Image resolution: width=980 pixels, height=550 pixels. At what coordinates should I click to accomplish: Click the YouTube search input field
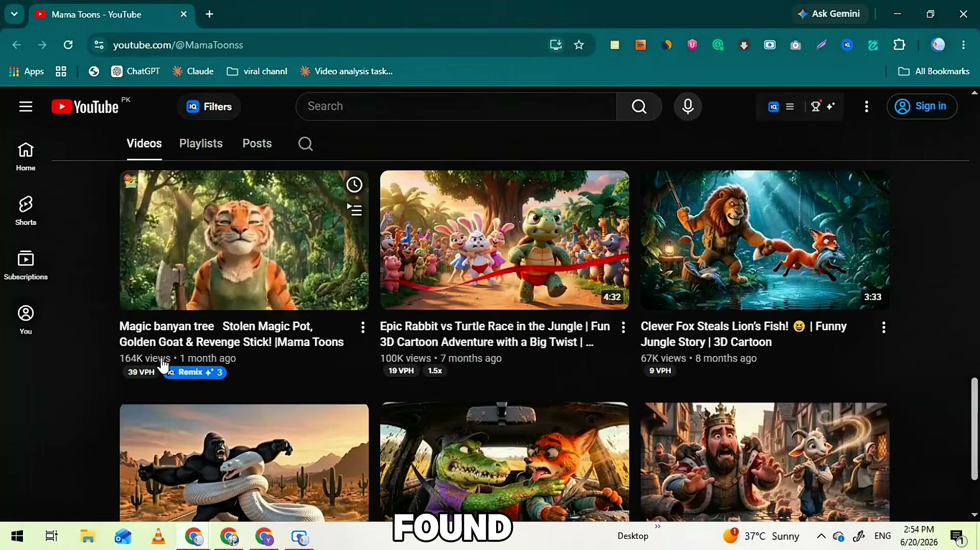click(x=456, y=107)
